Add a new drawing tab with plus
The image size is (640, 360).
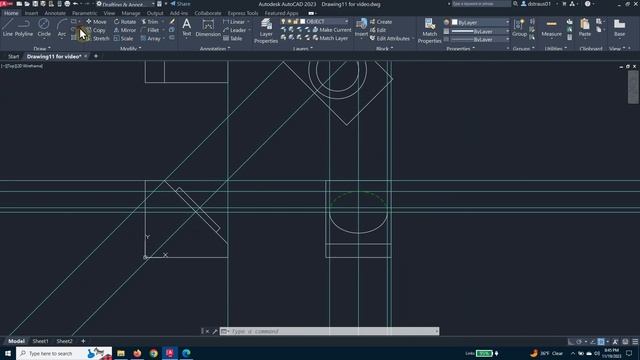click(x=96, y=56)
